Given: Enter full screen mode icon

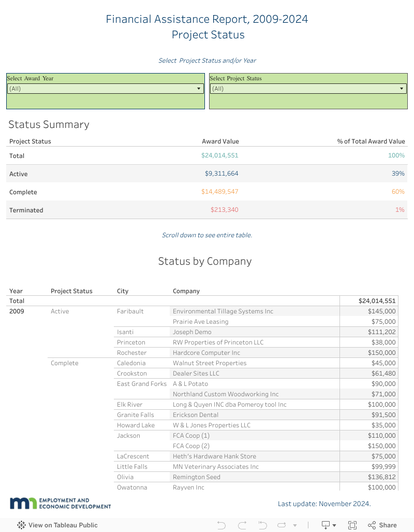Looking at the screenshot, I should pos(352,525).
